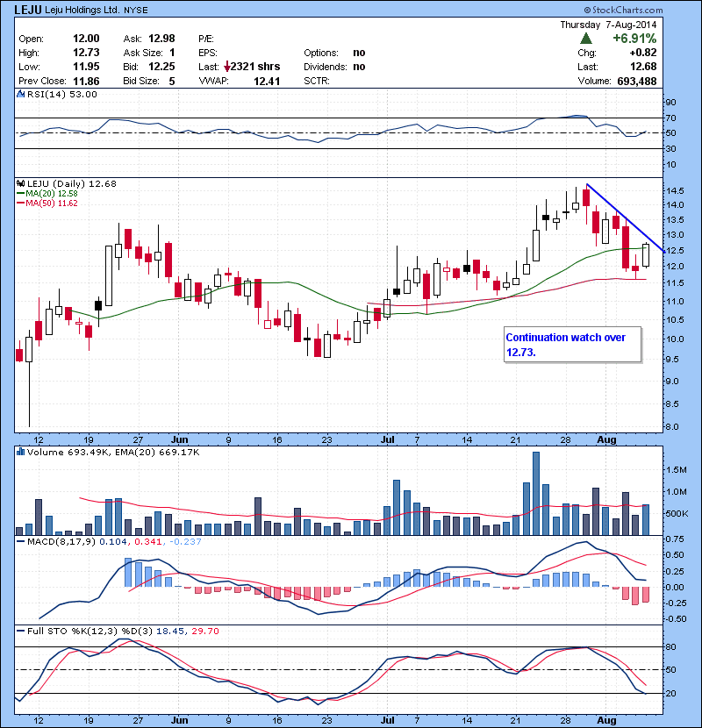Click the MACD values 0.104, 0.341, -0.237

click(150, 541)
